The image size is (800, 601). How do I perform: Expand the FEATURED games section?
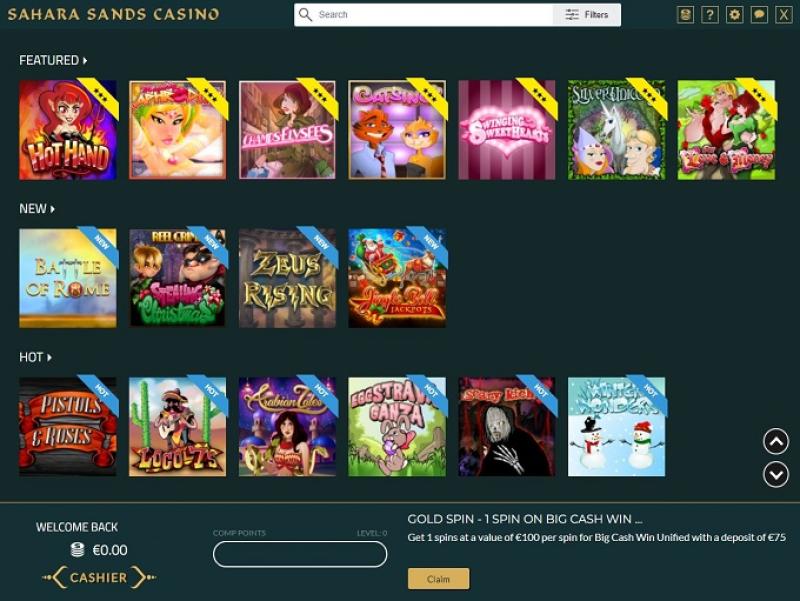[53, 60]
